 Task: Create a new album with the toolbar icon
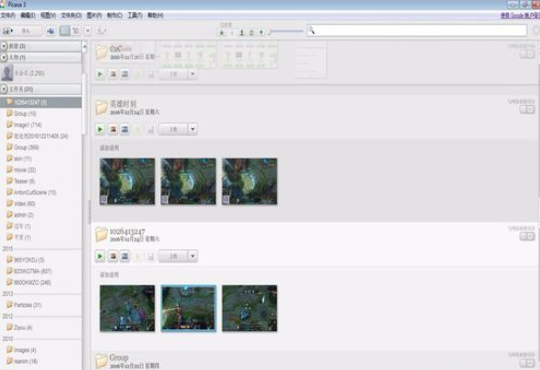[x=51, y=31]
